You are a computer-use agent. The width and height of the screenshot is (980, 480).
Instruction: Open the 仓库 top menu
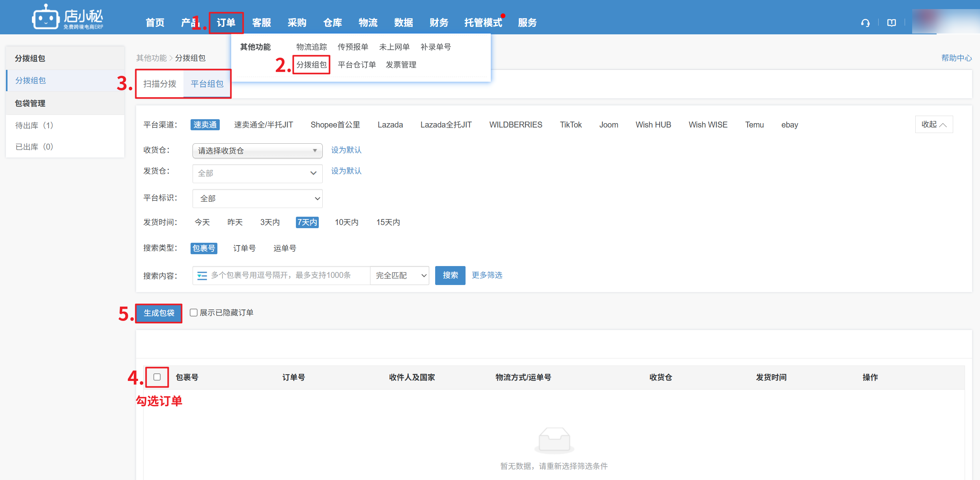(332, 23)
